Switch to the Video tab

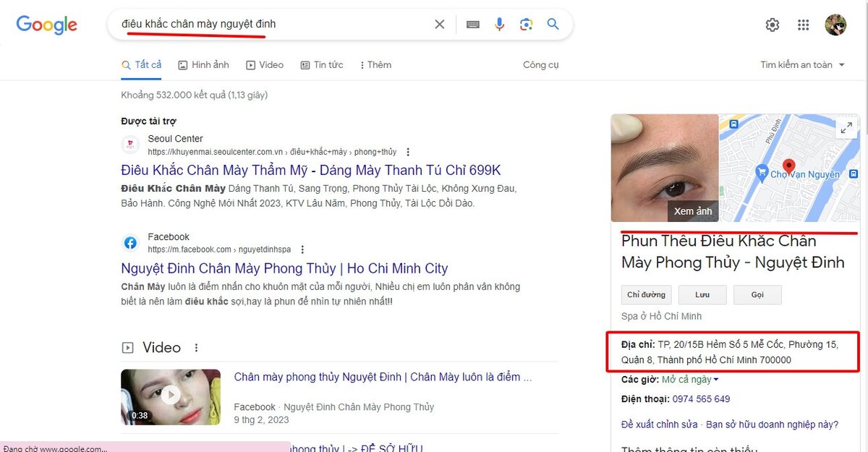click(265, 64)
